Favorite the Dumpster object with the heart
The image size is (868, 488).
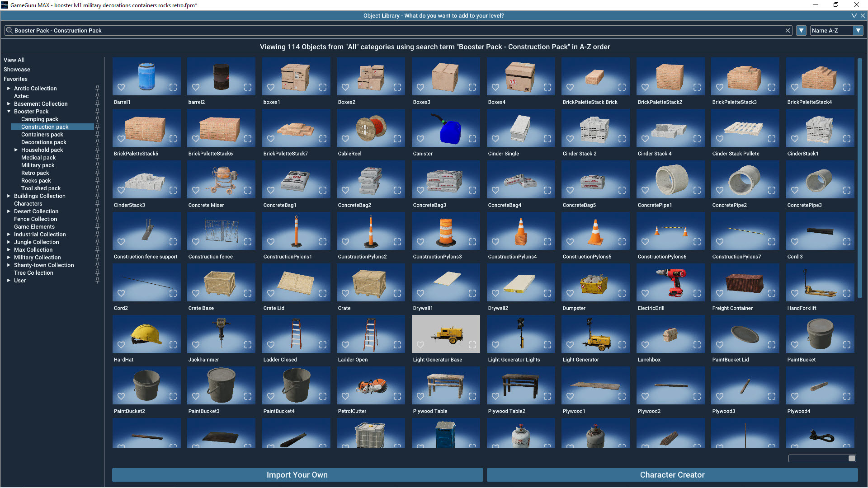tap(570, 293)
